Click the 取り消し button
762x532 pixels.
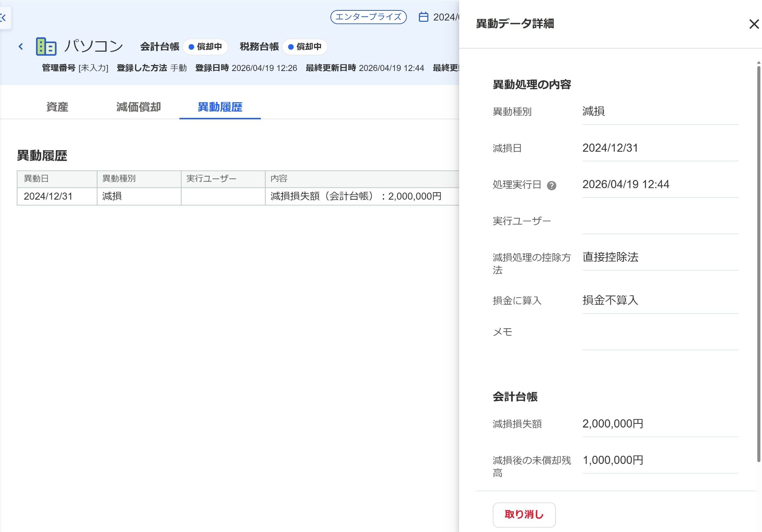pos(524,515)
